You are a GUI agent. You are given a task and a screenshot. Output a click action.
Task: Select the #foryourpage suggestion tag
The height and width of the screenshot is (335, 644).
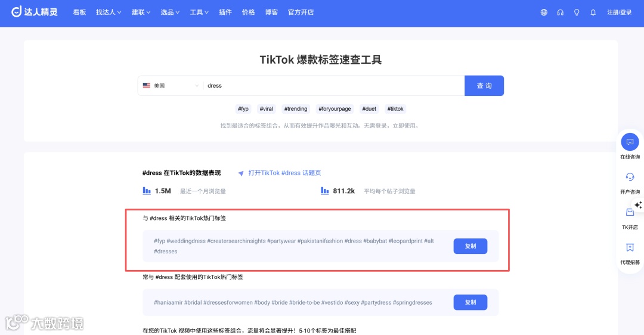click(x=335, y=109)
